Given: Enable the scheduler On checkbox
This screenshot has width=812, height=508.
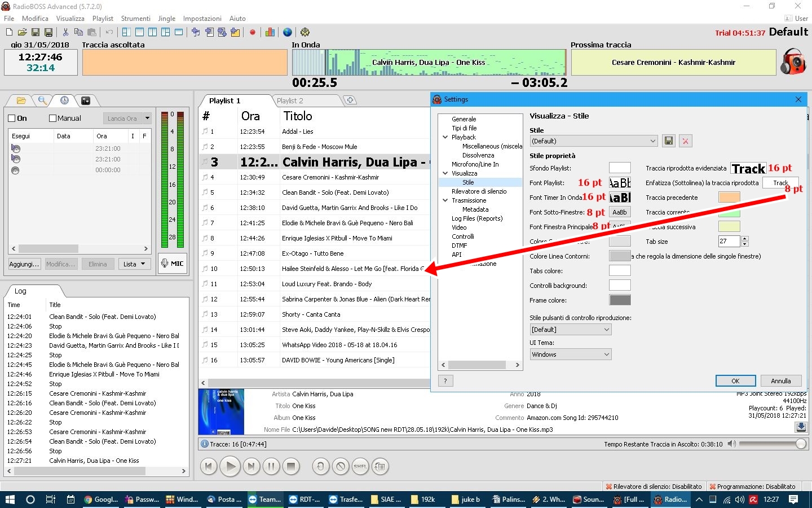Looking at the screenshot, I should (x=12, y=119).
